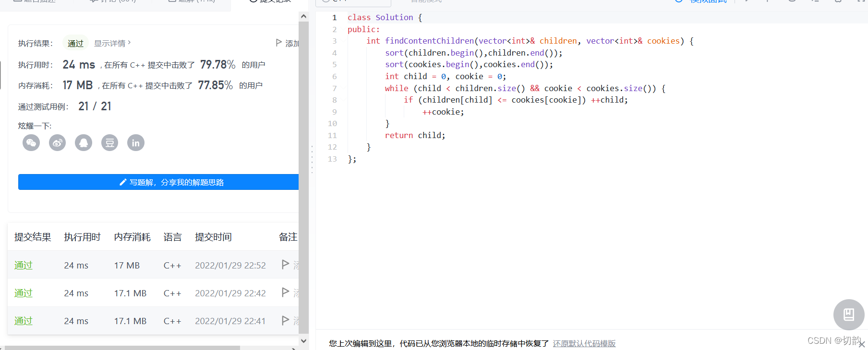Open the 通过 result from 22:41
The width and height of the screenshot is (868, 350).
24,321
